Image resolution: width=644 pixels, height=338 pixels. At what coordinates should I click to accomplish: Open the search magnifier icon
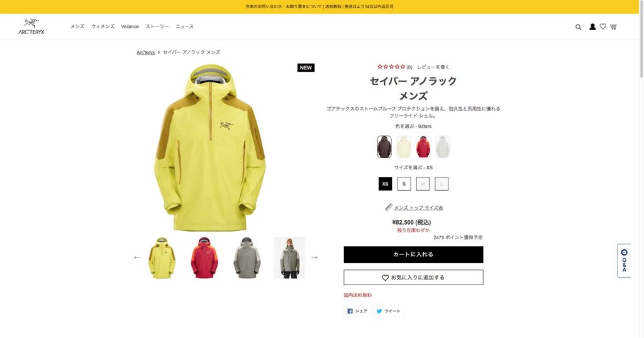click(x=579, y=27)
